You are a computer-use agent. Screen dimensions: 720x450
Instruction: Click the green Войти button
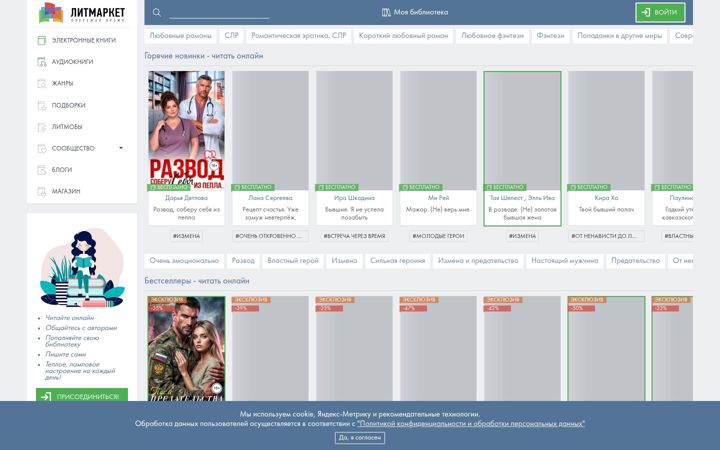[660, 12]
